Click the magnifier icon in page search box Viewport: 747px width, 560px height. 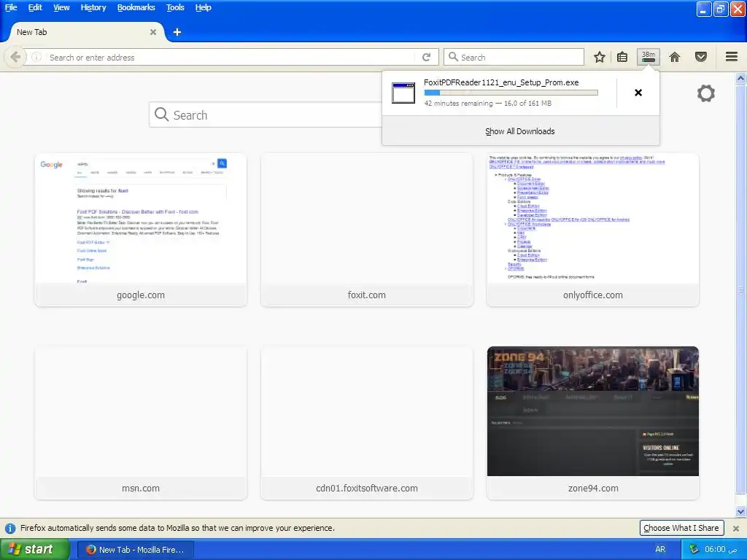[161, 114]
